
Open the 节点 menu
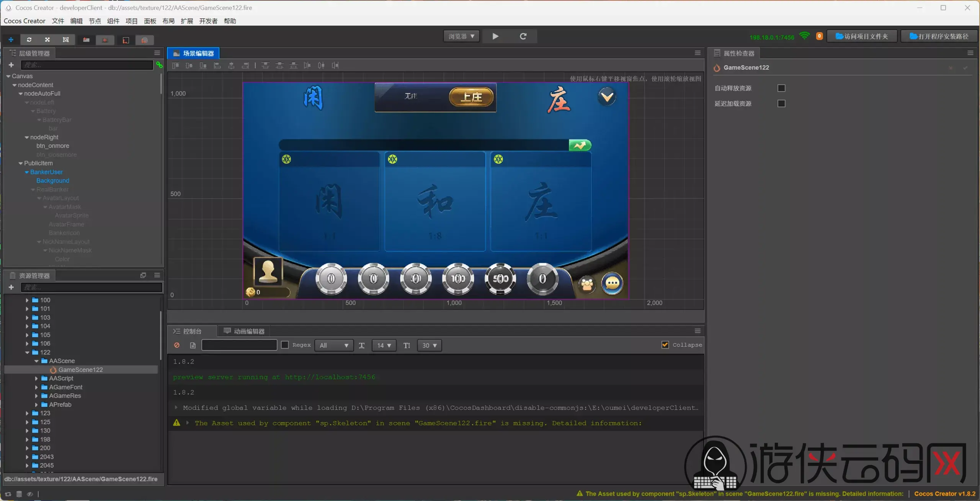(95, 21)
